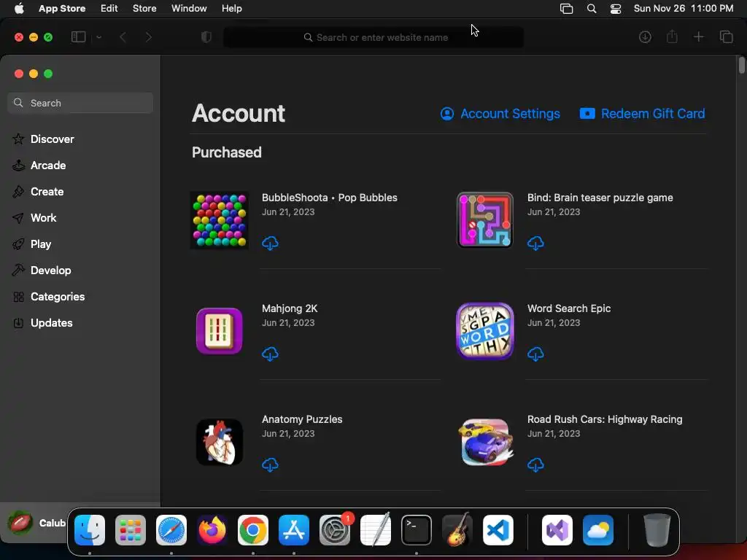
Task: Launch Visual Studio Code from the Dock
Action: (498, 530)
